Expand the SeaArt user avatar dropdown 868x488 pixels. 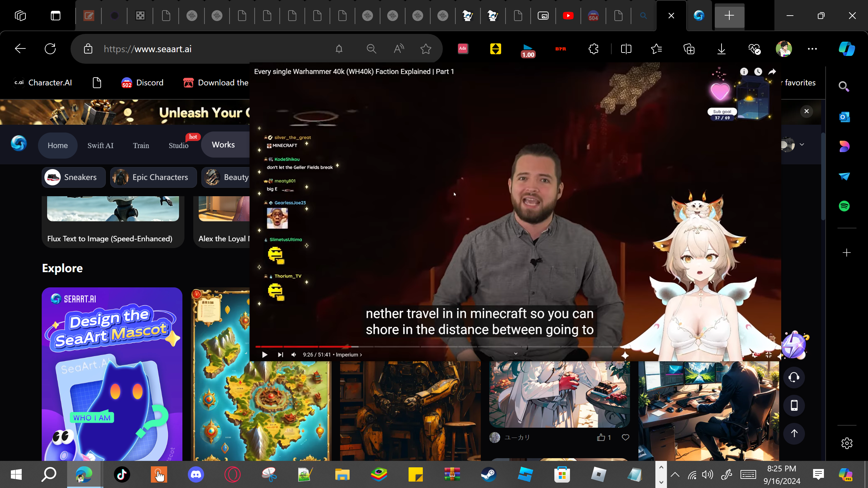pyautogui.click(x=802, y=145)
